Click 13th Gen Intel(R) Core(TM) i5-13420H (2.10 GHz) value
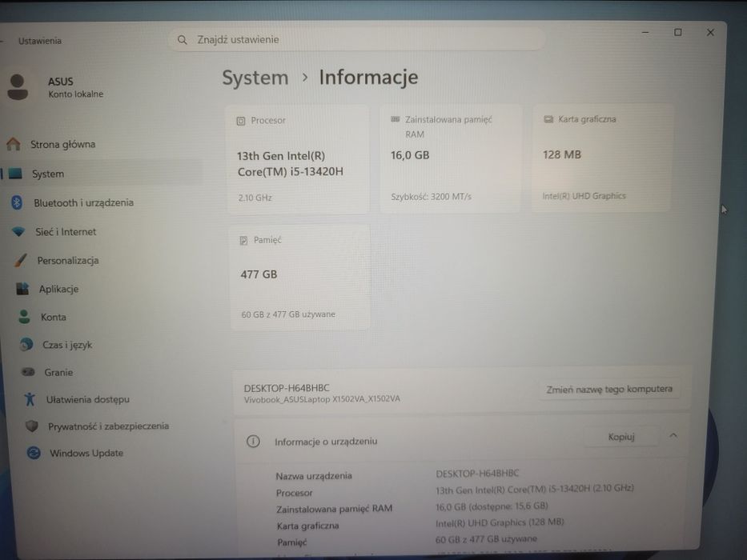This screenshot has height=560, width=747. 535,489
